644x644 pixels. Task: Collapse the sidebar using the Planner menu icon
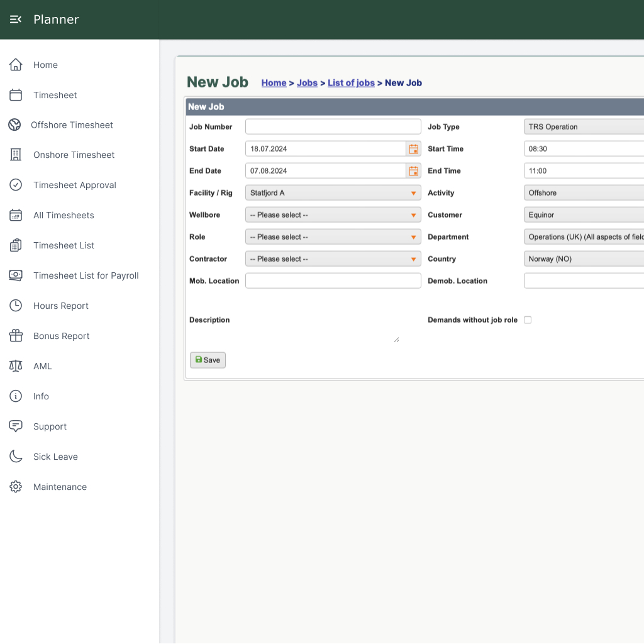(16, 19)
